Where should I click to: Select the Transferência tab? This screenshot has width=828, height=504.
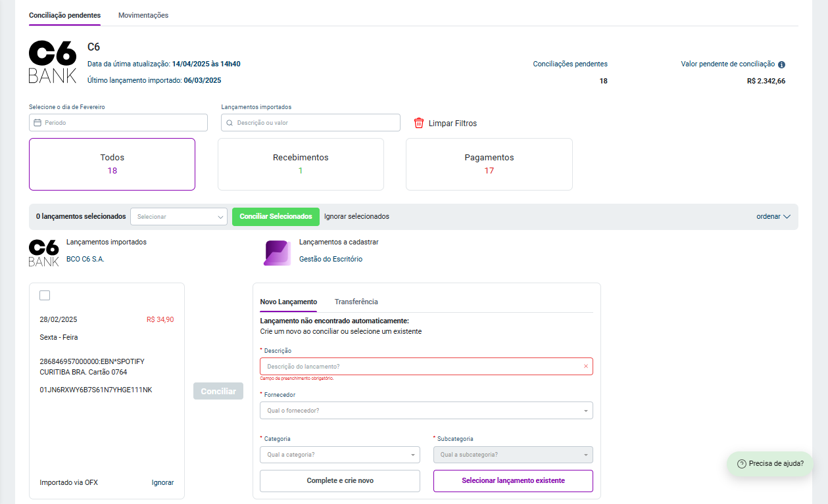(x=356, y=302)
